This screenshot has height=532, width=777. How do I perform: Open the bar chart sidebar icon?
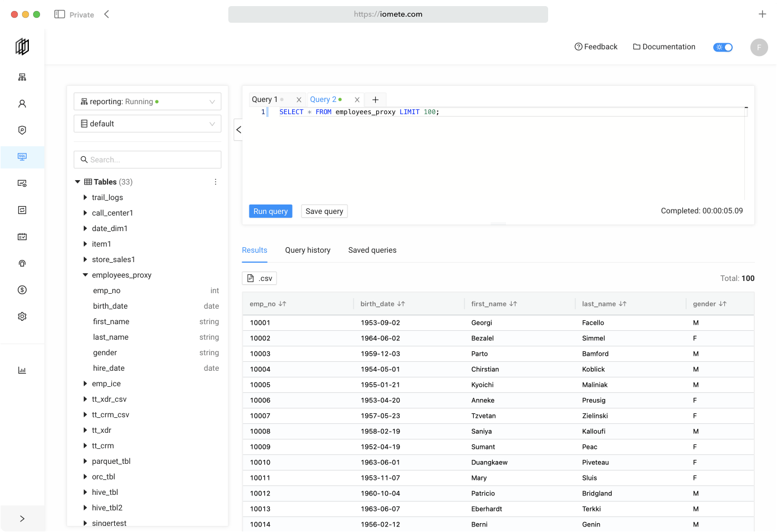coord(22,370)
